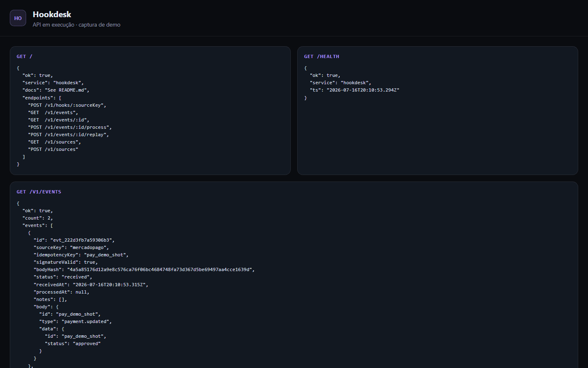Image resolution: width=588 pixels, height=368 pixels.
Task: Click the '"count": 2' line
Action: point(38,218)
